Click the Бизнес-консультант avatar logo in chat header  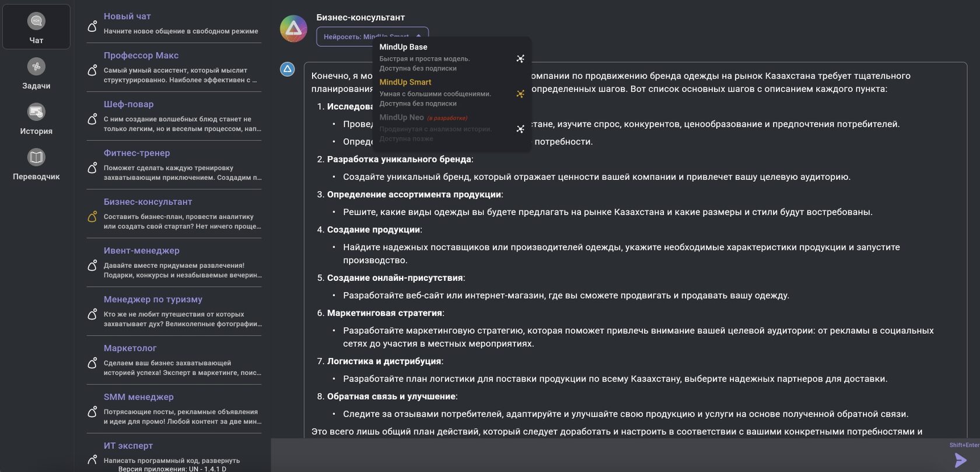point(293,28)
